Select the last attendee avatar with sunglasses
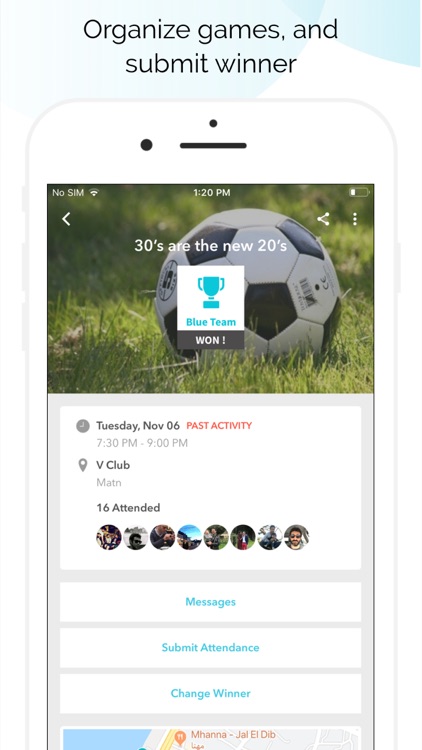Viewport: 422px width, 750px height. [296, 537]
